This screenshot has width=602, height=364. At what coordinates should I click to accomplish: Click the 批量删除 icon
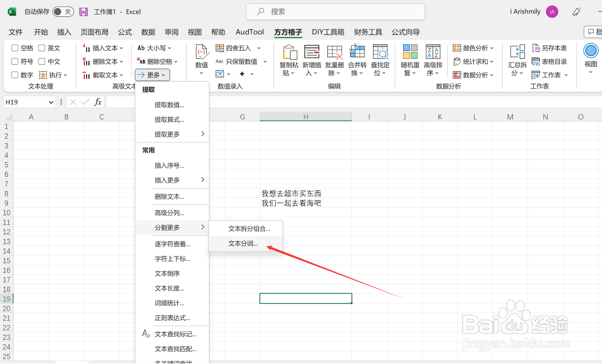coord(335,52)
